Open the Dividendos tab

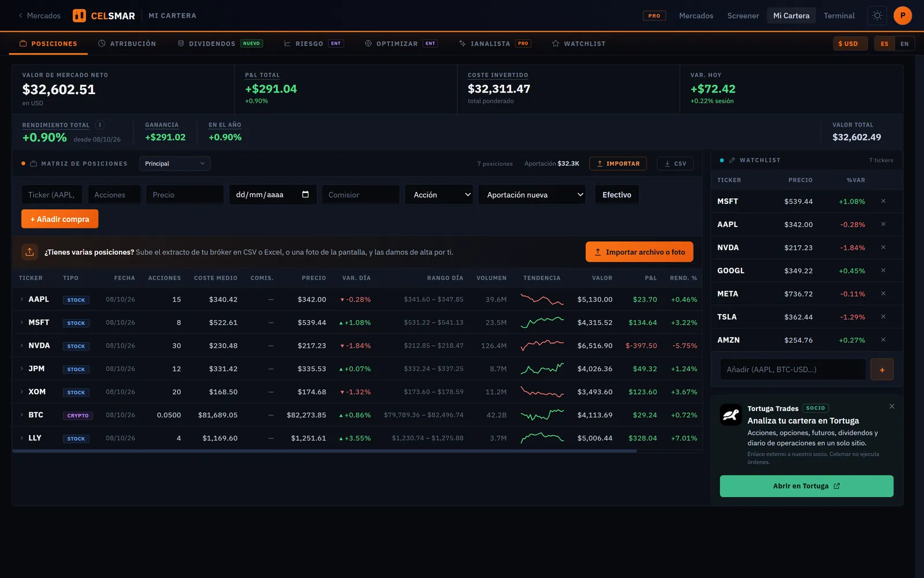pos(220,43)
